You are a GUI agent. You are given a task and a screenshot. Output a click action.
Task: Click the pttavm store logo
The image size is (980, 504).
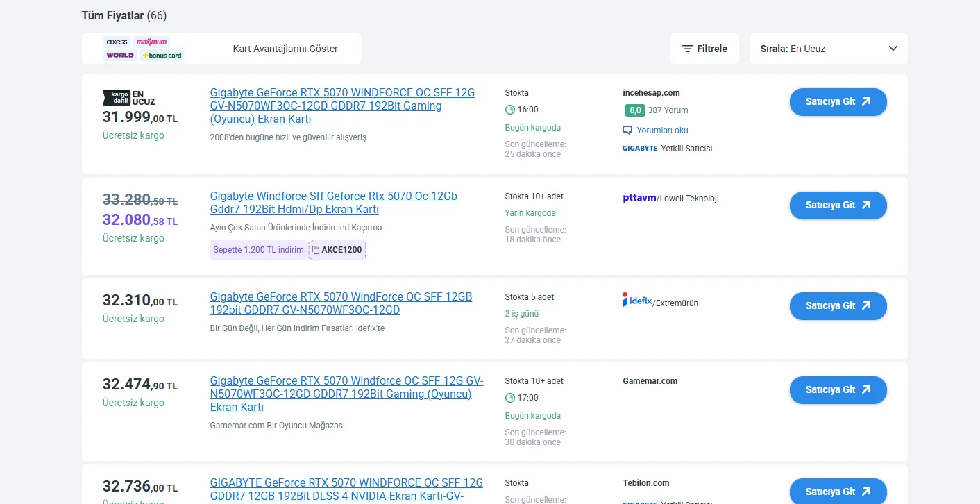(x=639, y=198)
